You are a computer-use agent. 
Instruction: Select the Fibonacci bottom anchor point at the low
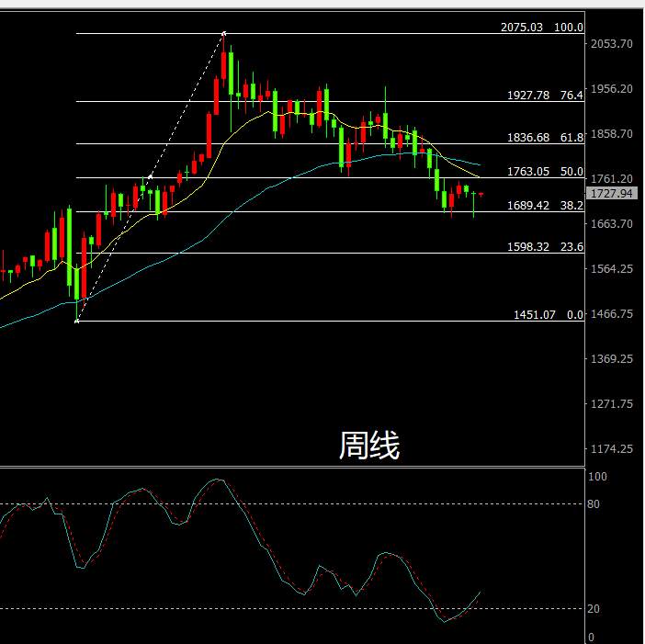coord(76,322)
